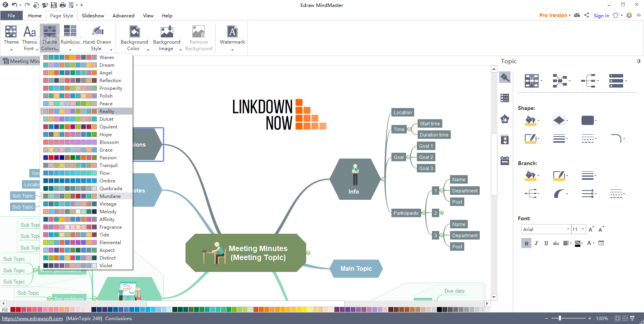
Task: Adjust the zoom slider handle
Action: 560,319
